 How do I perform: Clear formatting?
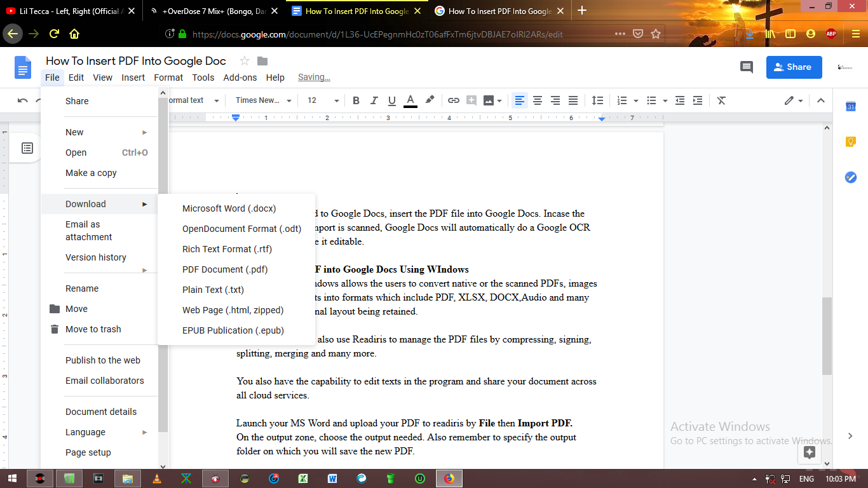(721, 100)
